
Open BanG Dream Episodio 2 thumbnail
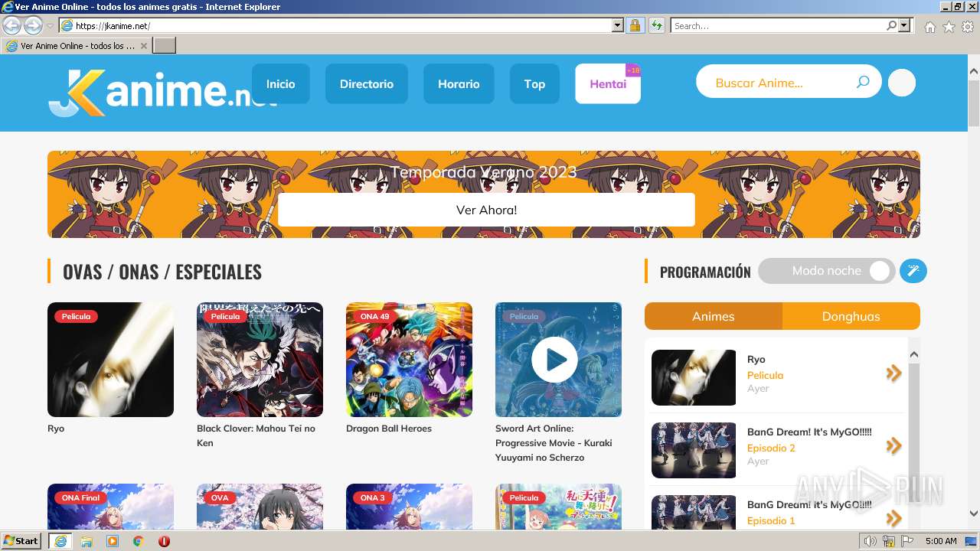coord(694,450)
